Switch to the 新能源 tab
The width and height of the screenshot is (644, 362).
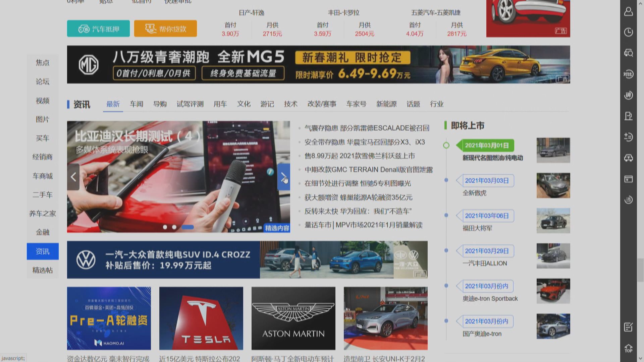pos(386,104)
